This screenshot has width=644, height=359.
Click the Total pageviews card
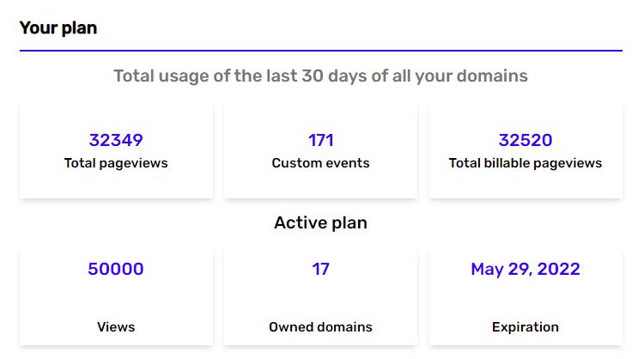click(x=116, y=151)
